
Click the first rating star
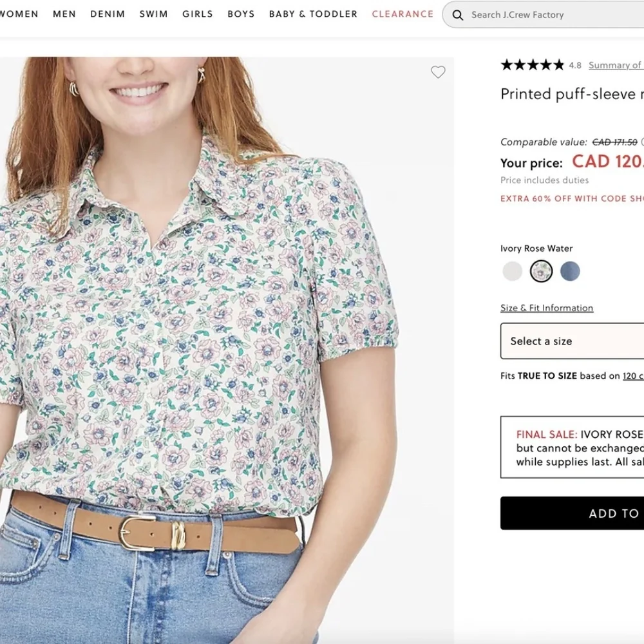[x=506, y=64]
